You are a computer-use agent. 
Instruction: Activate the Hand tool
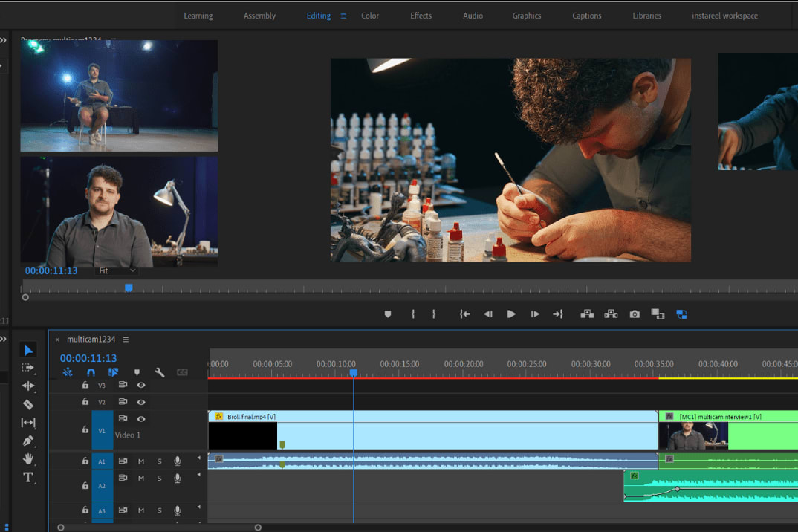coord(28,459)
